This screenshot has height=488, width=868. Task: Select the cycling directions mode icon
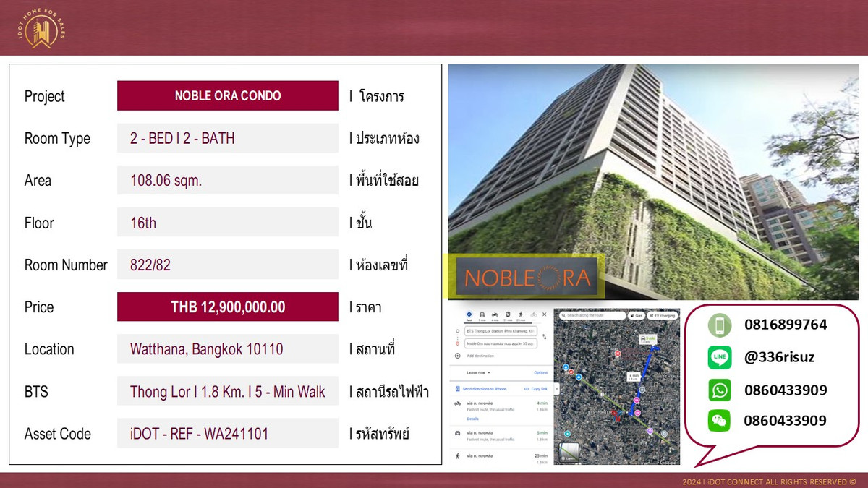(534, 314)
